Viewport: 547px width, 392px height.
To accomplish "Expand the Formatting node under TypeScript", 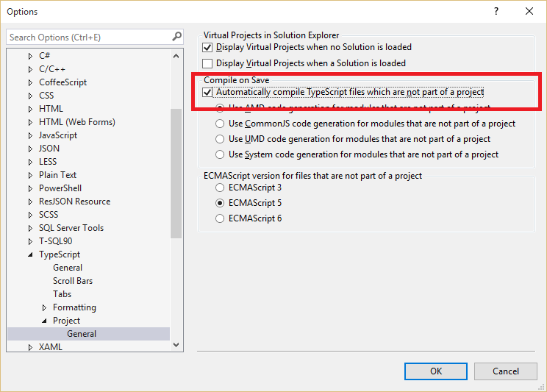I will tap(44, 307).
